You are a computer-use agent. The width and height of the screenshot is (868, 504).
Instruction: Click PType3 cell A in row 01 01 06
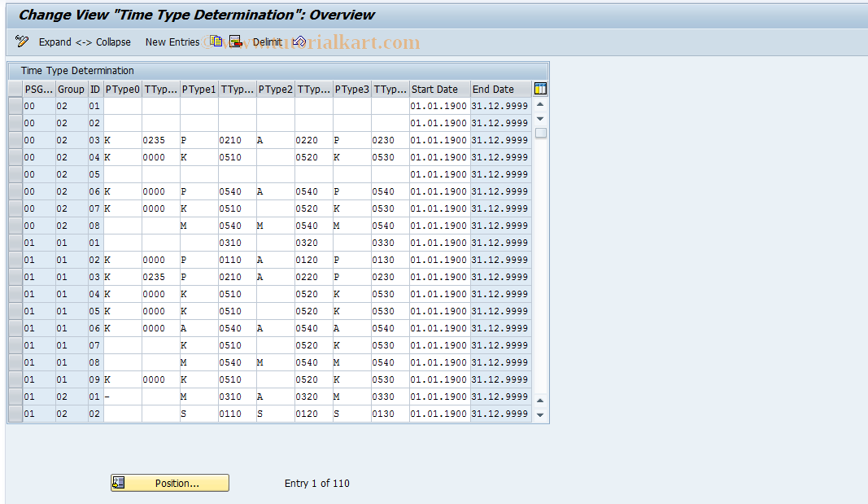[x=351, y=328]
